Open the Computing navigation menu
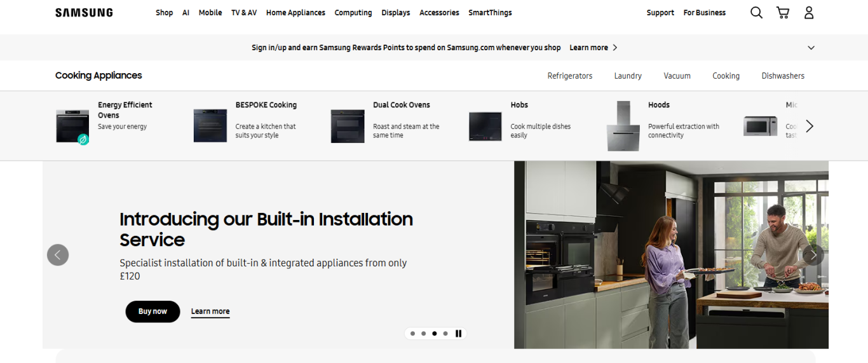This screenshot has height=363, width=868. pos(353,13)
